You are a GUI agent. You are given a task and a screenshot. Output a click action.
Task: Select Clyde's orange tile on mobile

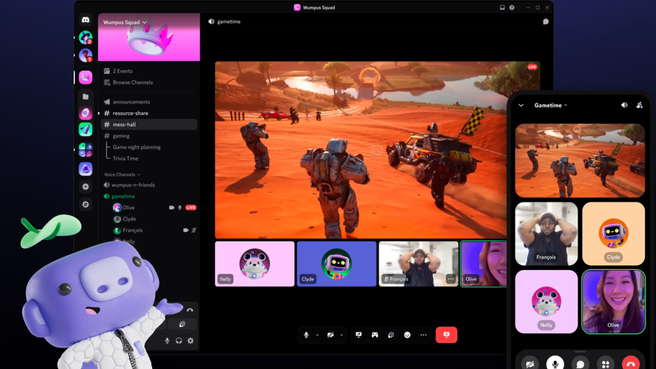614,234
